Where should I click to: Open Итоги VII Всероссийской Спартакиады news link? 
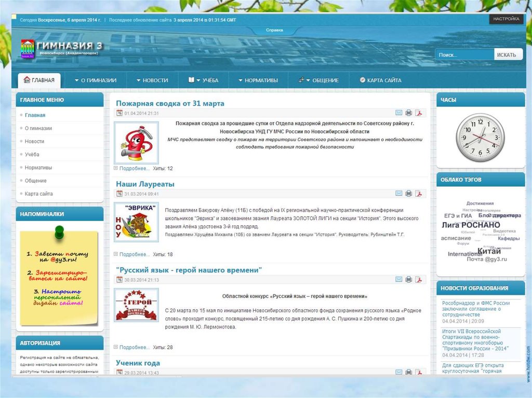[x=475, y=340]
